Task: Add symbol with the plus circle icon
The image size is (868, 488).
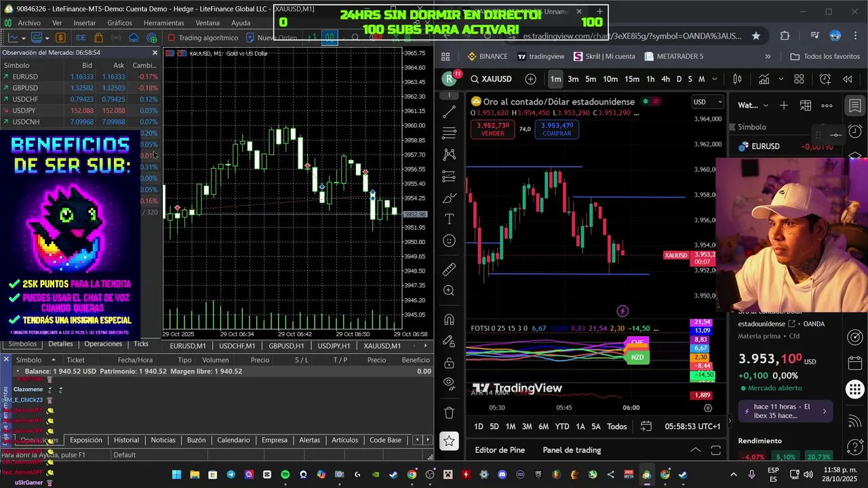Action: click(530, 79)
